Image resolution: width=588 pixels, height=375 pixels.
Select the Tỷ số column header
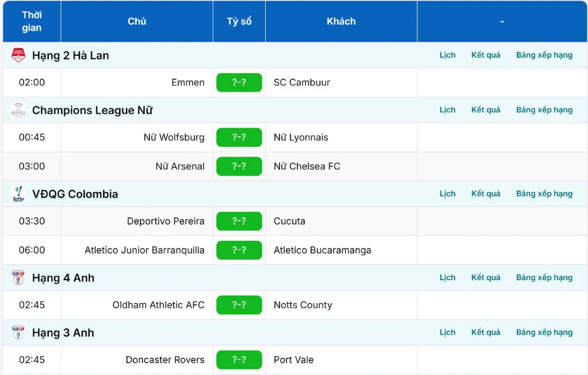[239, 22]
